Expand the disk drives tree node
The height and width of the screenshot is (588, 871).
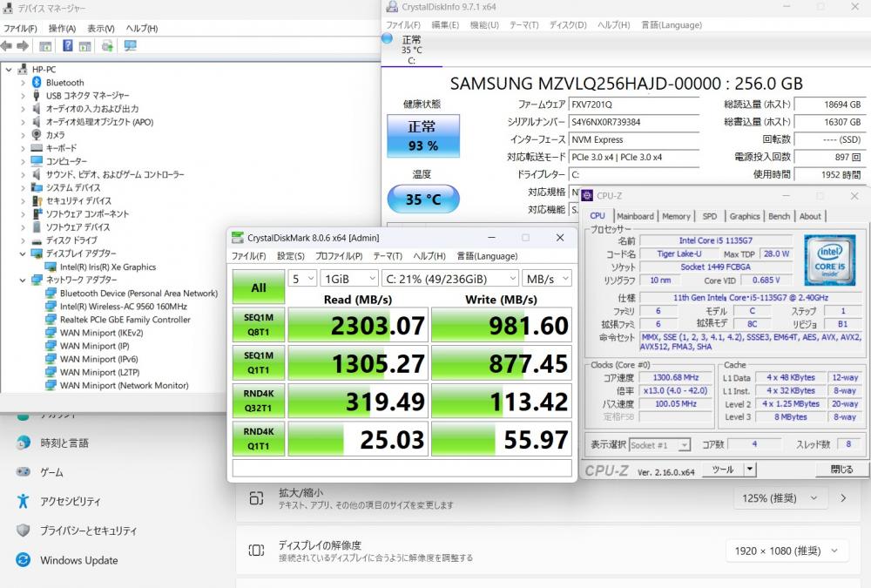[x=24, y=240]
